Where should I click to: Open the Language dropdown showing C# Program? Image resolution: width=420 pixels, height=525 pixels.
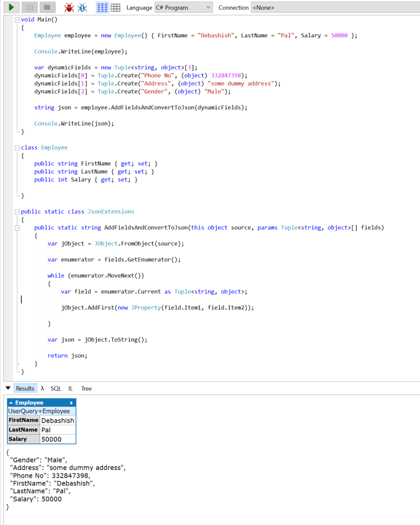coord(184,7)
